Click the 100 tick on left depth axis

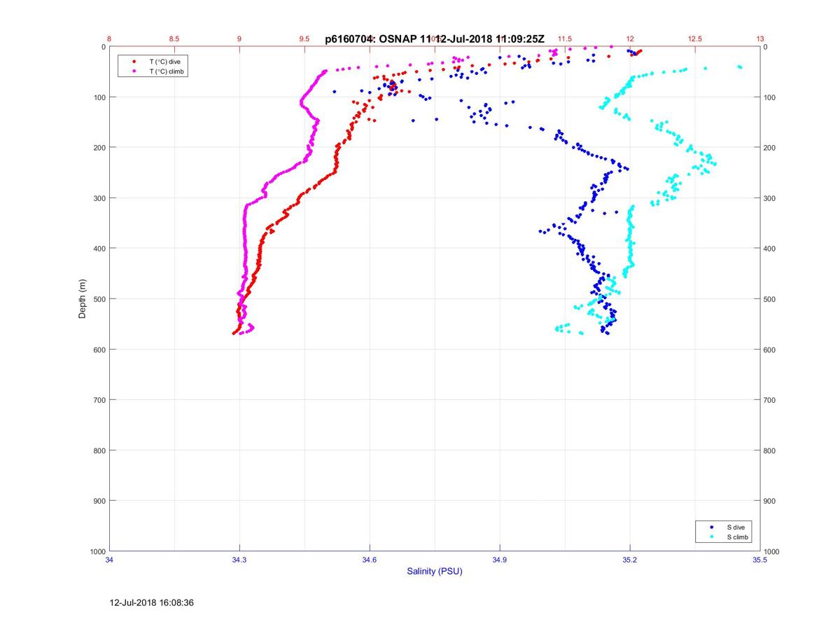click(x=100, y=97)
